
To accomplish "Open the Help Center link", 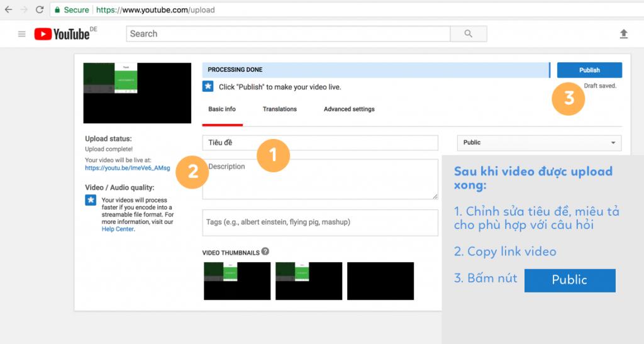I will point(118,229).
